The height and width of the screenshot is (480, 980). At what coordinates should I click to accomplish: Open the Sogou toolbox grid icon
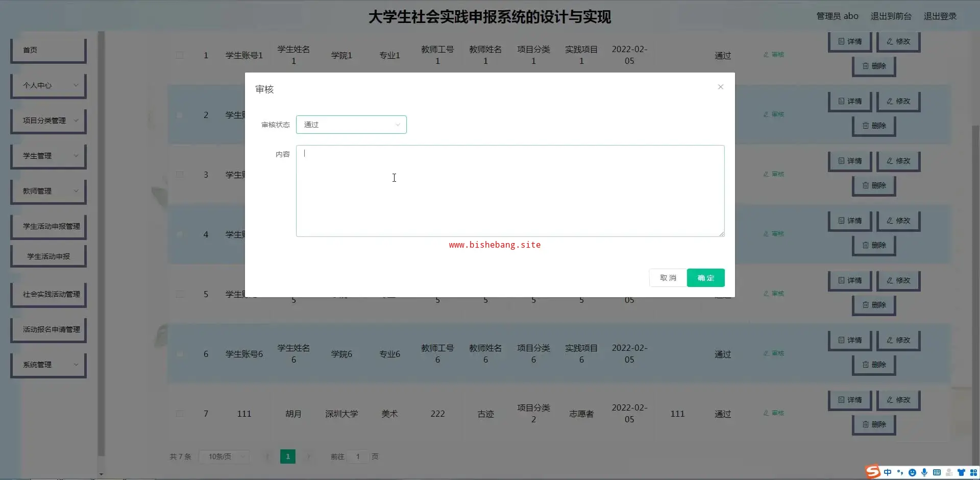coord(973,472)
